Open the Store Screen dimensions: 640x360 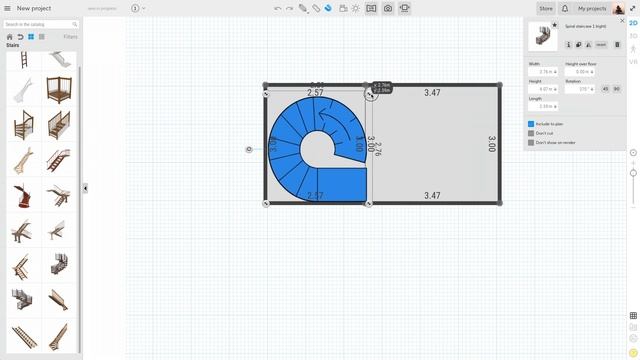click(x=546, y=8)
